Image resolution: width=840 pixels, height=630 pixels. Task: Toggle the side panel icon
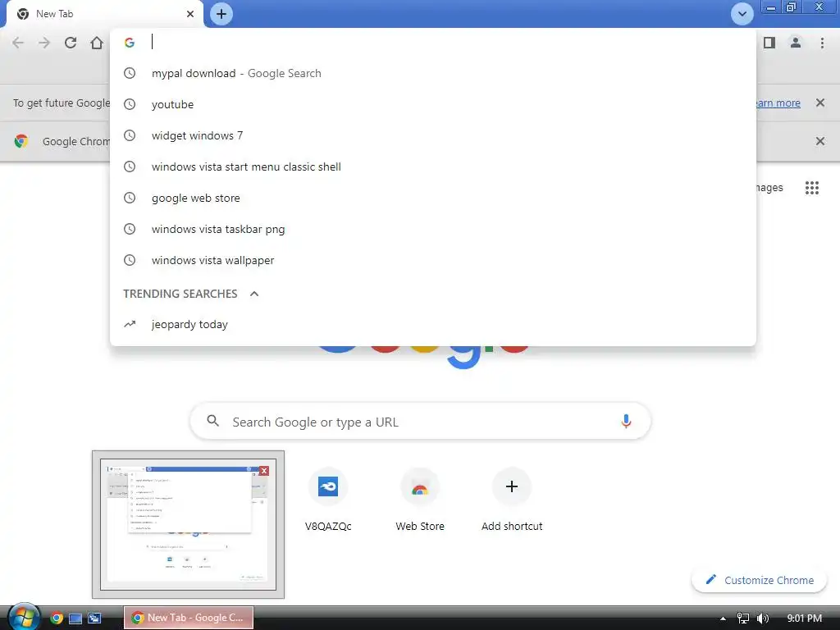pyautogui.click(x=769, y=43)
